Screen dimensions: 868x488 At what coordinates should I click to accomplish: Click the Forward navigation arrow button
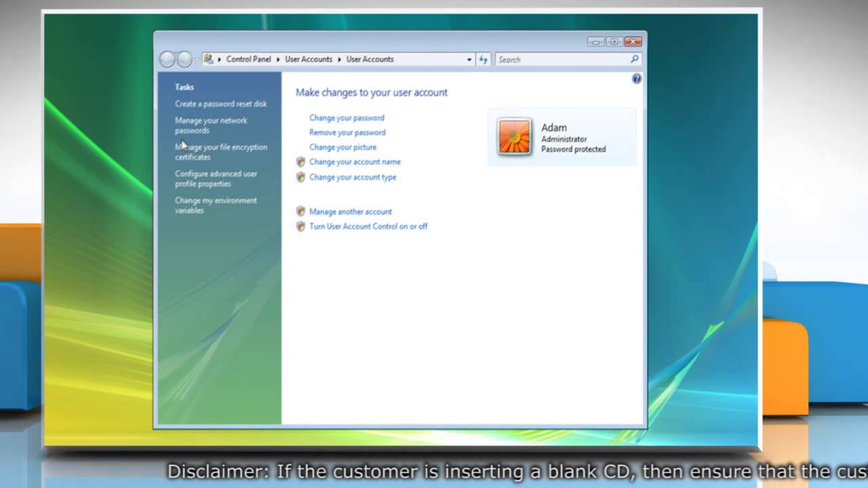[x=184, y=60]
